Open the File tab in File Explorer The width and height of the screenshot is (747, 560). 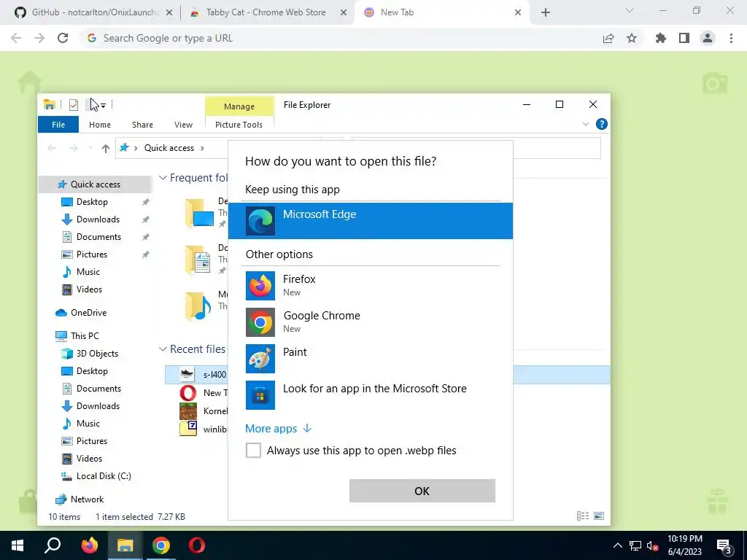click(58, 125)
